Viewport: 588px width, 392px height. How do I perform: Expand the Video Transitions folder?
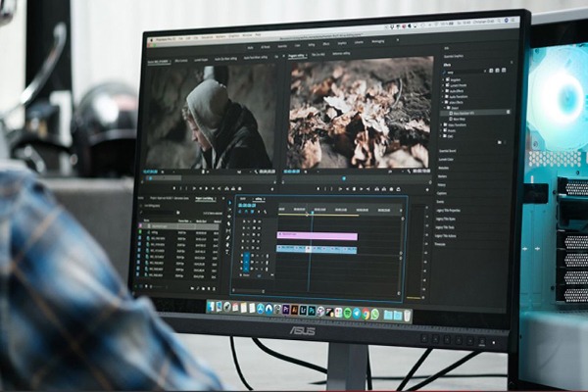(442, 124)
